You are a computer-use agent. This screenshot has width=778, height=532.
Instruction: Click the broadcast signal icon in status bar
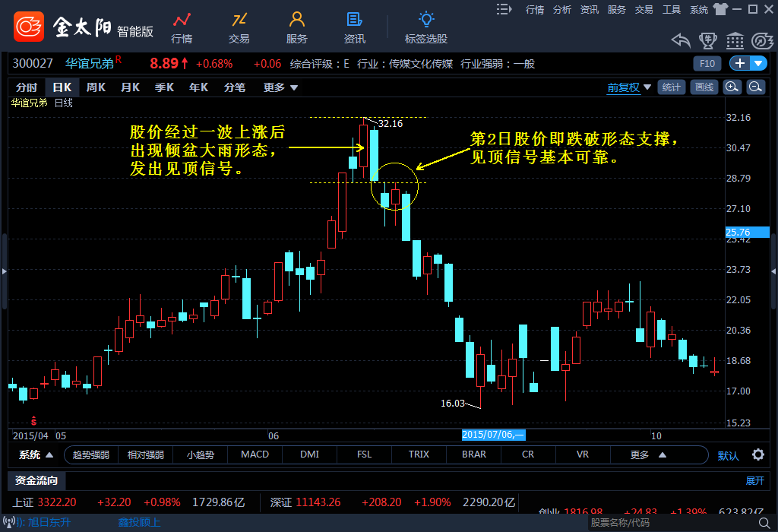[x=9, y=522]
